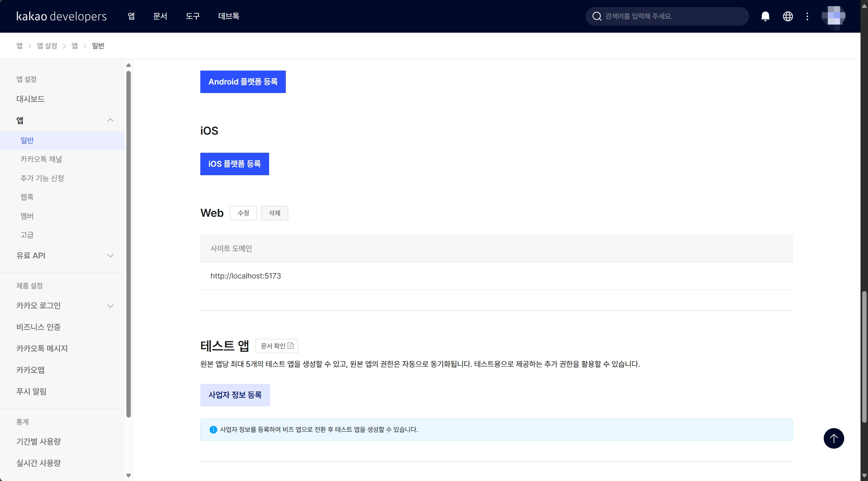
Task: Expand the 유료 API section
Action: click(110, 255)
